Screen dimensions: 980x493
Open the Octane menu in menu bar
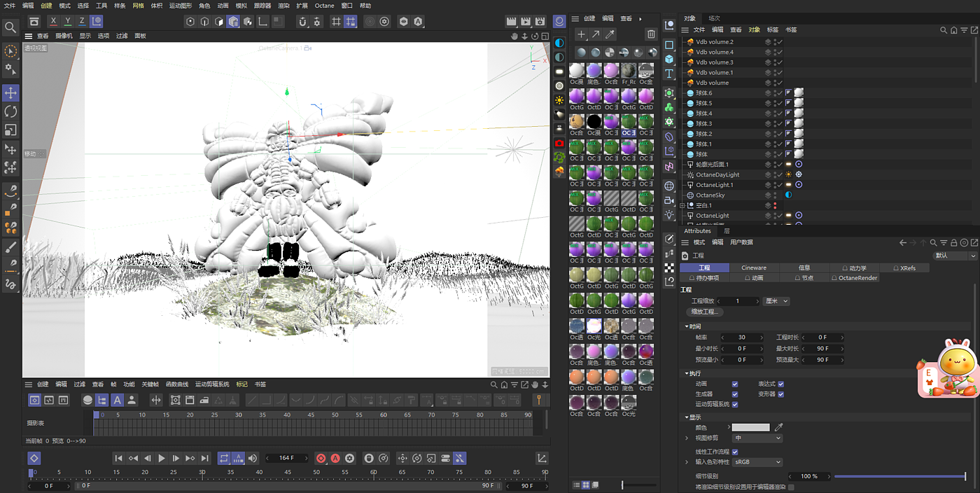coord(324,6)
